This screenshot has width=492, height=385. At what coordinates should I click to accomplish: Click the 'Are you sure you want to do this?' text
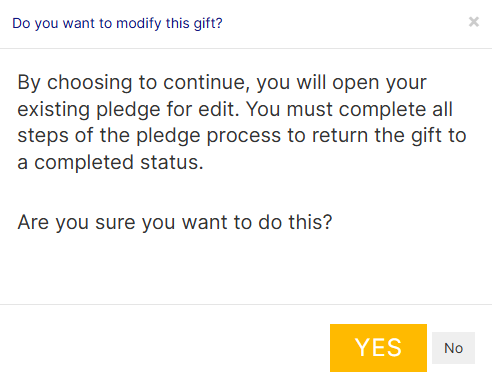175,222
